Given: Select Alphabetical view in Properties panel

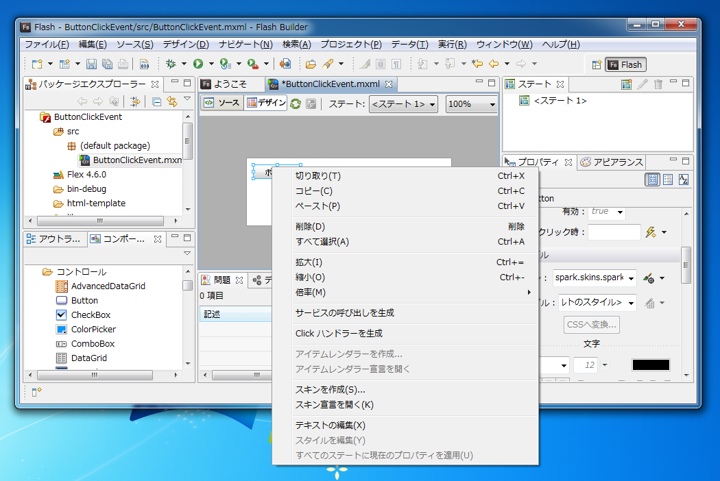Looking at the screenshot, I should tap(684, 179).
